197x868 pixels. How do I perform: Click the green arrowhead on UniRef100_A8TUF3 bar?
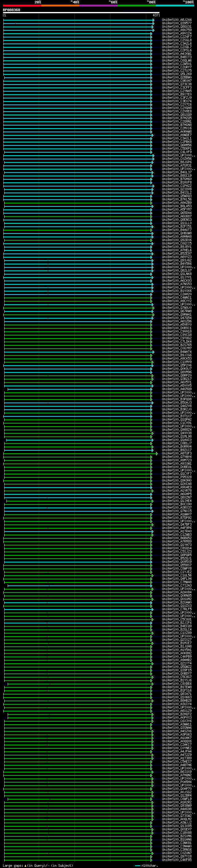(x=157, y=454)
